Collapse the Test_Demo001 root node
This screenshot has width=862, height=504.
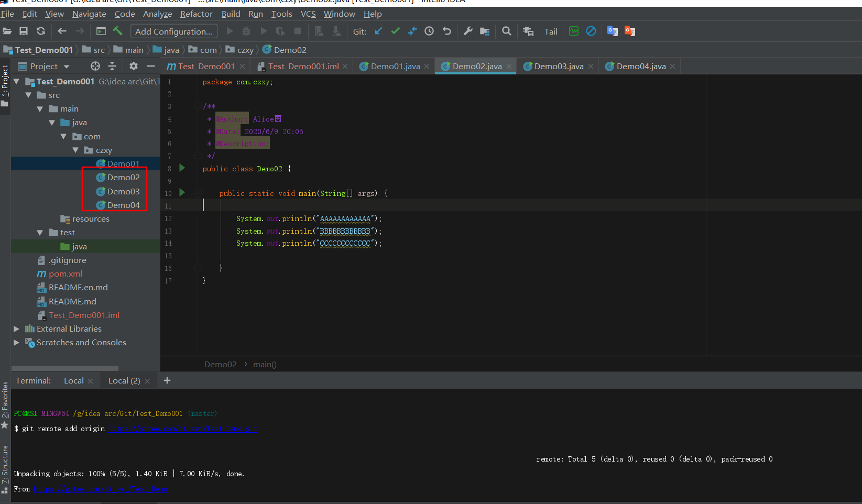point(16,81)
